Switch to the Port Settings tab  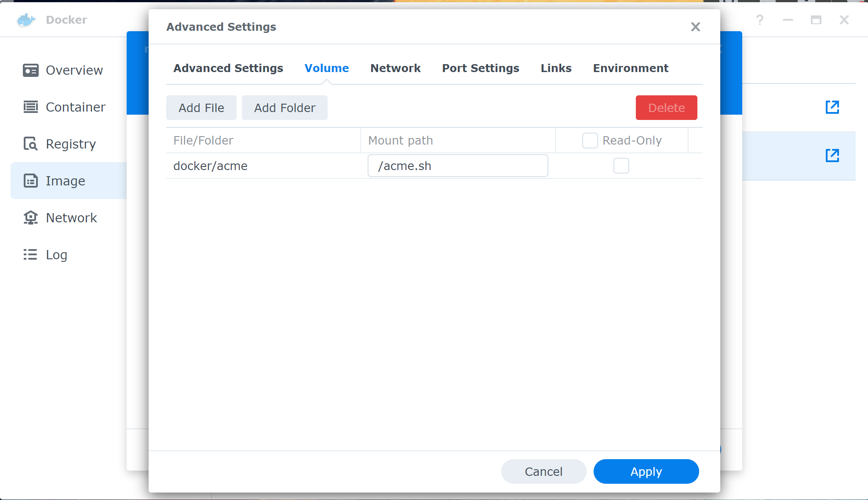point(481,68)
